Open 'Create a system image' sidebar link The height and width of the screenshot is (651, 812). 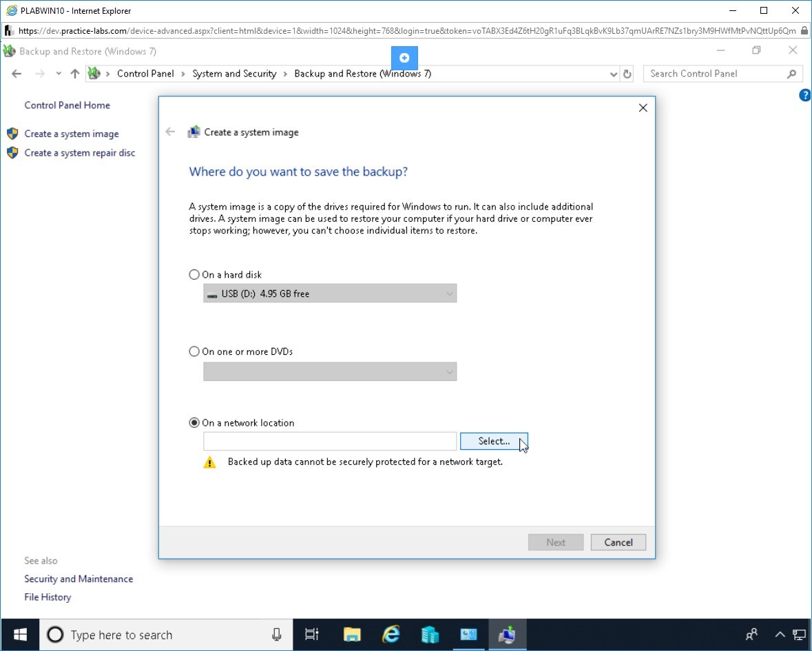pyautogui.click(x=72, y=134)
